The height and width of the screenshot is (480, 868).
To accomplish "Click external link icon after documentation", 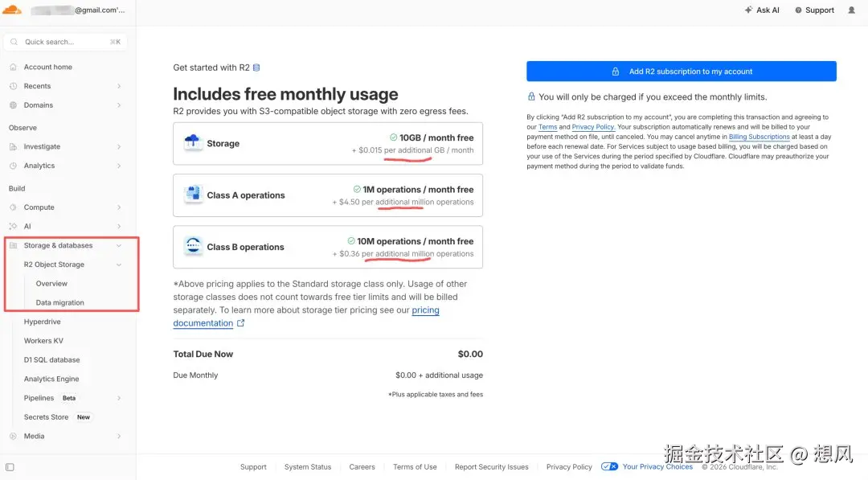I will (241, 323).
